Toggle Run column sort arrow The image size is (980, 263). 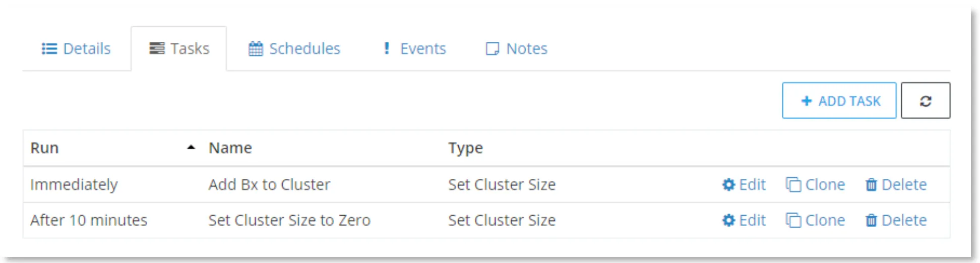coord(191,148)
